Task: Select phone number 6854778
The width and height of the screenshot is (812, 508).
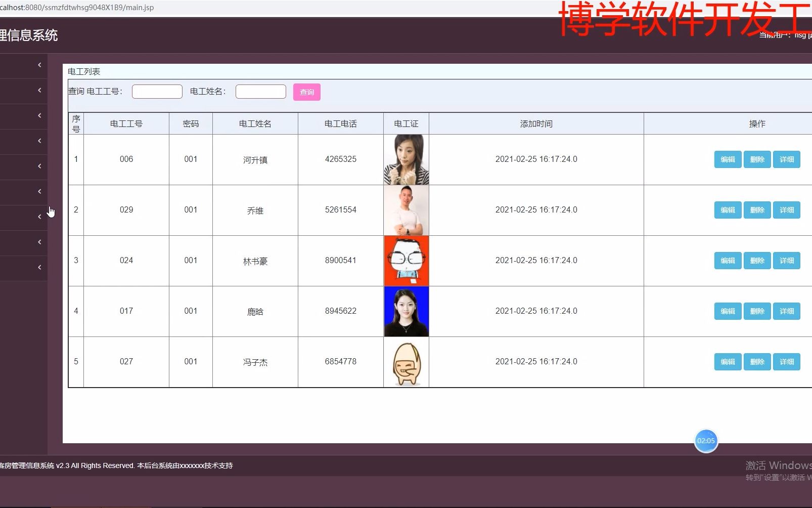Action: (x=341, y=361)
